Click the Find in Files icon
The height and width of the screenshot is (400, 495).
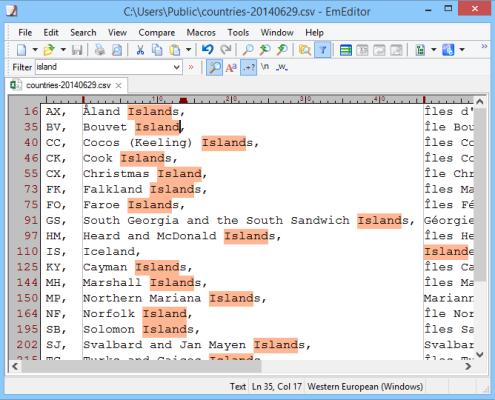(305, 50)
